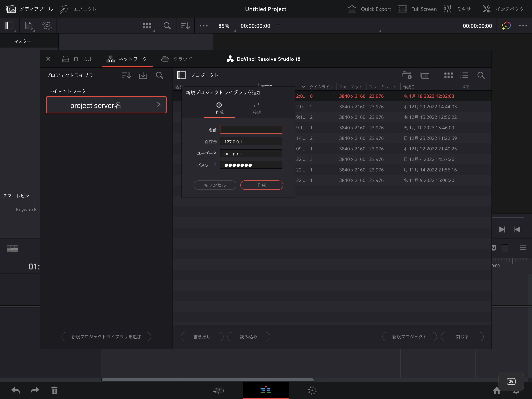This screenshot has width=532, height=399.
Task: Switch projects to thumbnail grid view
Action: coord(448,75)
